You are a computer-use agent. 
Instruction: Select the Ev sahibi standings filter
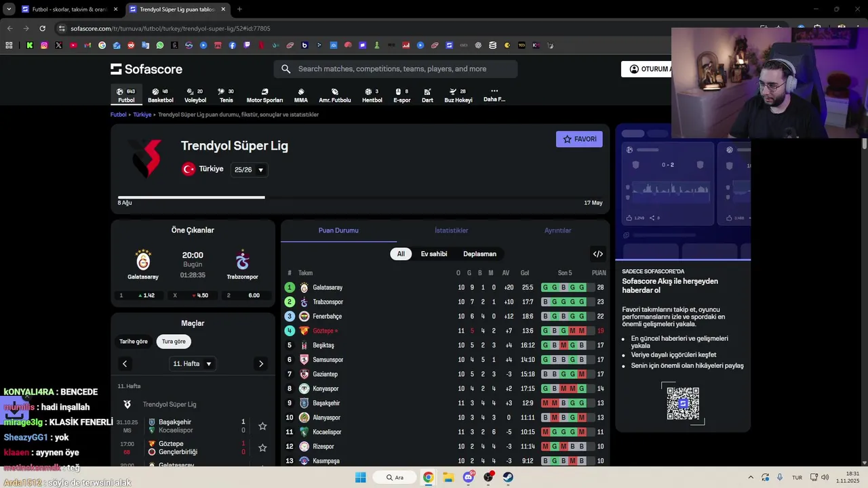click(434, 254)
